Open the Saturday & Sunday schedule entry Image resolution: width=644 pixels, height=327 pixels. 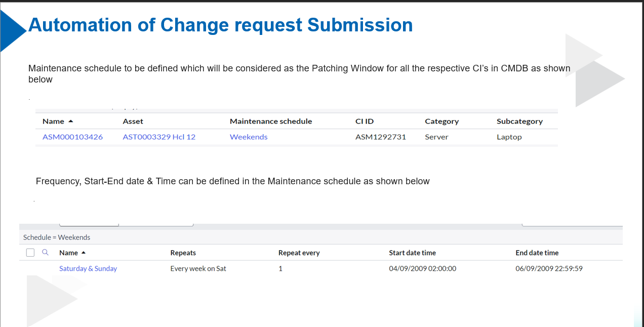pos(88,269)
